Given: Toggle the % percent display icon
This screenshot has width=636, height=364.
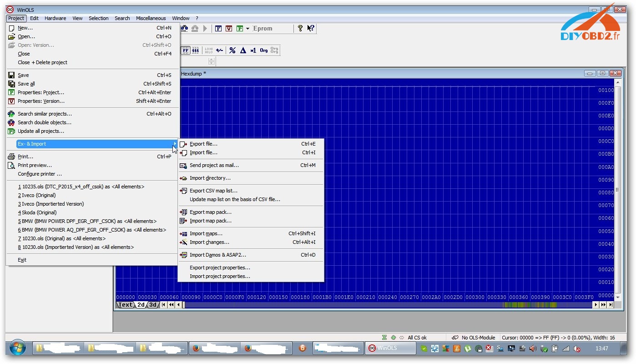Looking at the screenshot, I should 232,50.
